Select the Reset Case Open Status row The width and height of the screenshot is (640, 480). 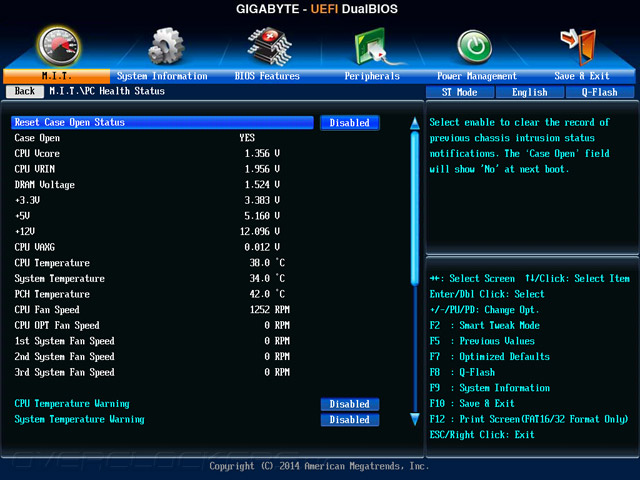coord(162,122)
